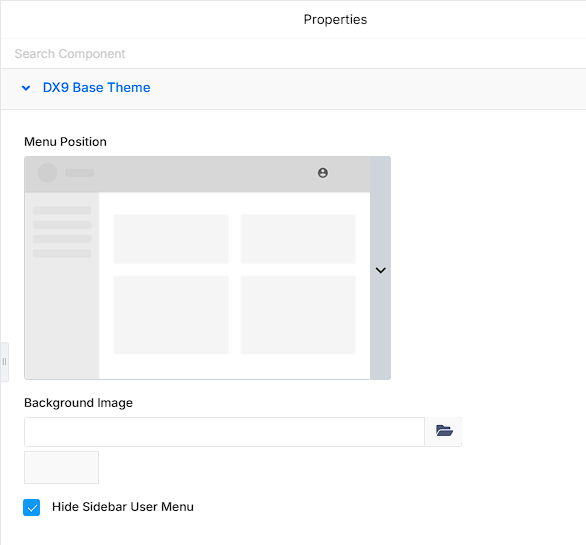The image size is (586, 545).
Task: Focus the Search Component field
Action: pos(293,53)
